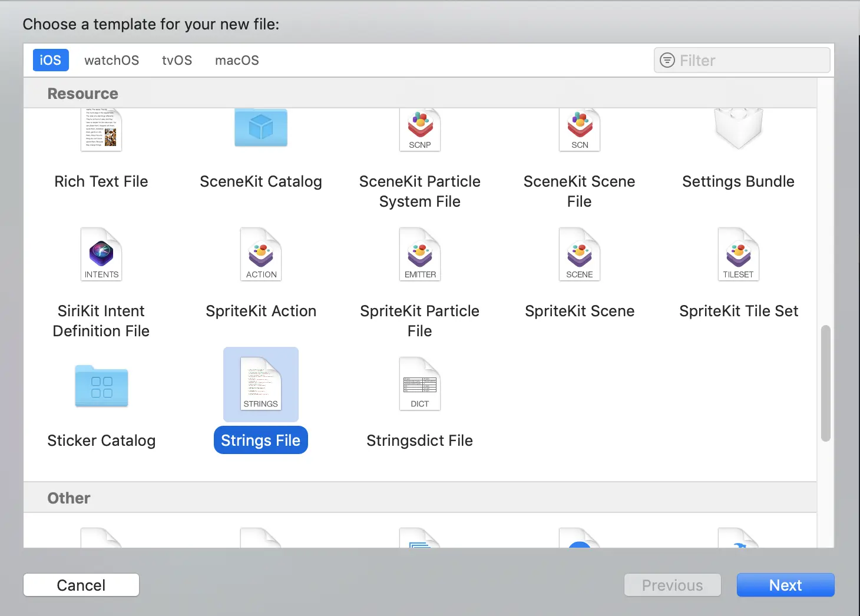Viewport: 860px width, 616px height.
Task: Click the 'Stringsdict File' label
Action: tap(420, 441)
